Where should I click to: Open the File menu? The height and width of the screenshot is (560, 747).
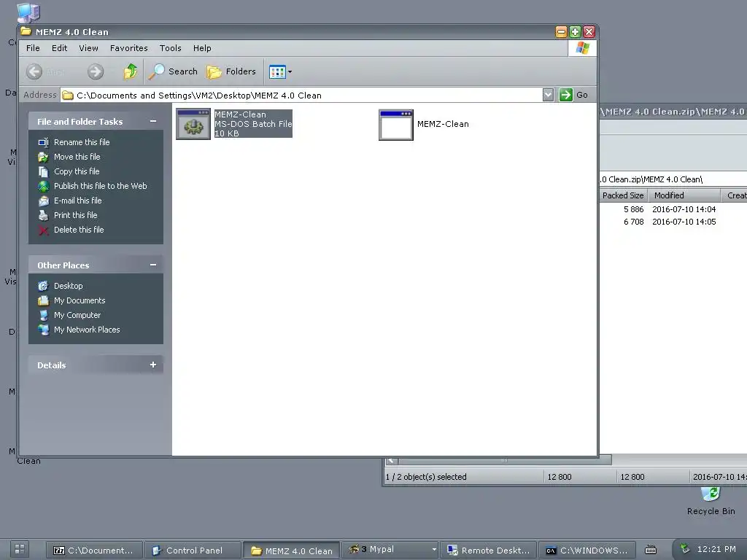(33, 48)
